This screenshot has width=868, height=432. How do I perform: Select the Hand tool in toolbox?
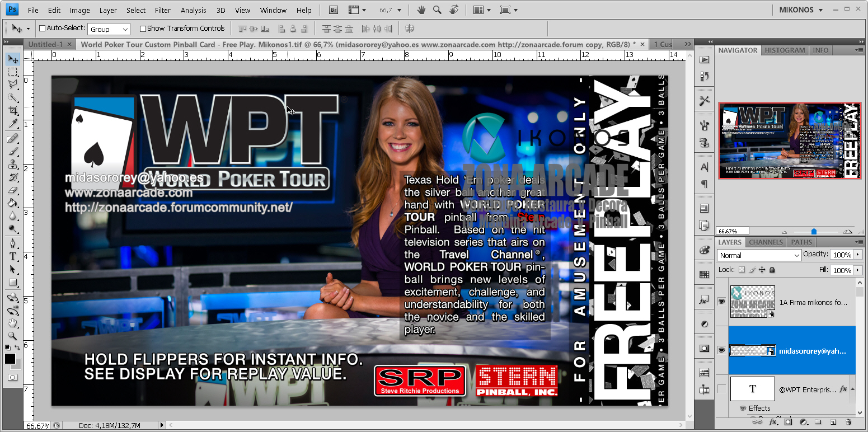(13, 323)
